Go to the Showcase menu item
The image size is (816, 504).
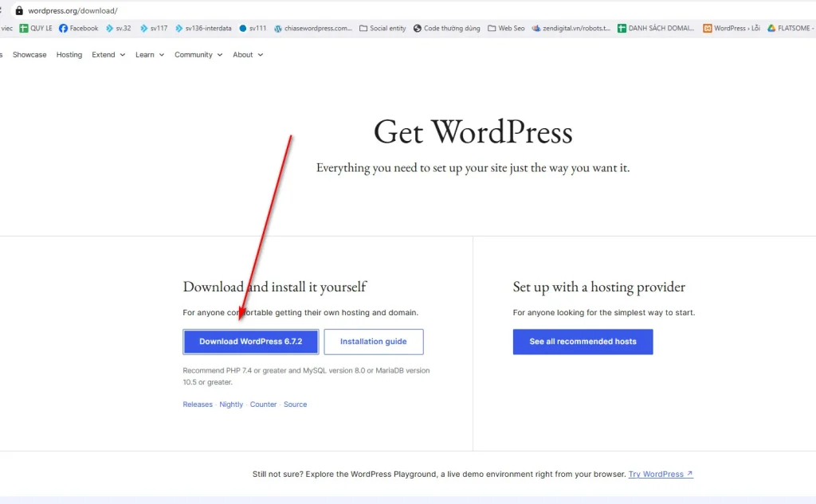(29, 55)
